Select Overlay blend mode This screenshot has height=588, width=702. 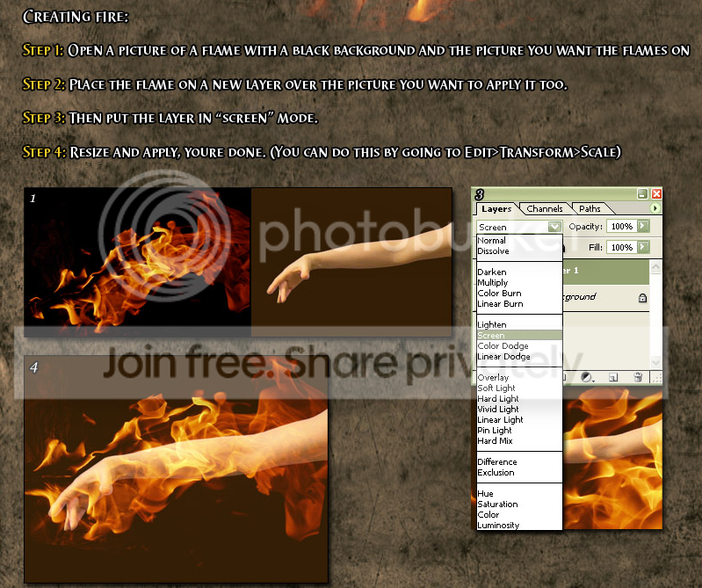click(x=493, y=378)
